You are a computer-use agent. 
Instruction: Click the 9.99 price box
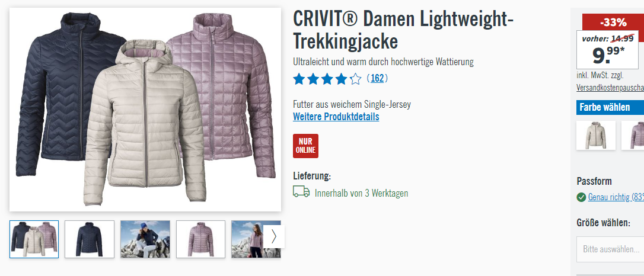tap(607, 50)
